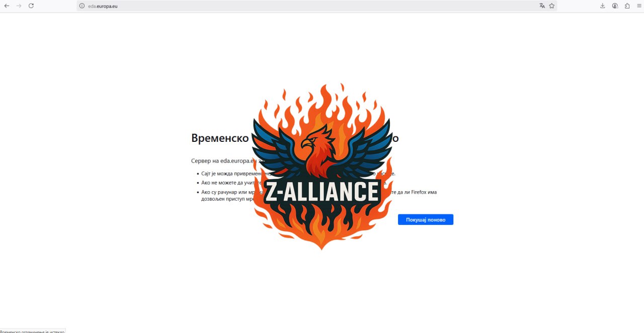This screenshot has height=333, width=644.
Task: Open the Extensions puzzle-piece icon
Action: tap(627, 6)
